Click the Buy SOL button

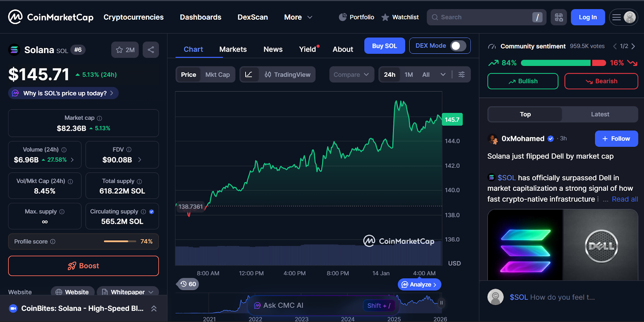tap(384, 46)
